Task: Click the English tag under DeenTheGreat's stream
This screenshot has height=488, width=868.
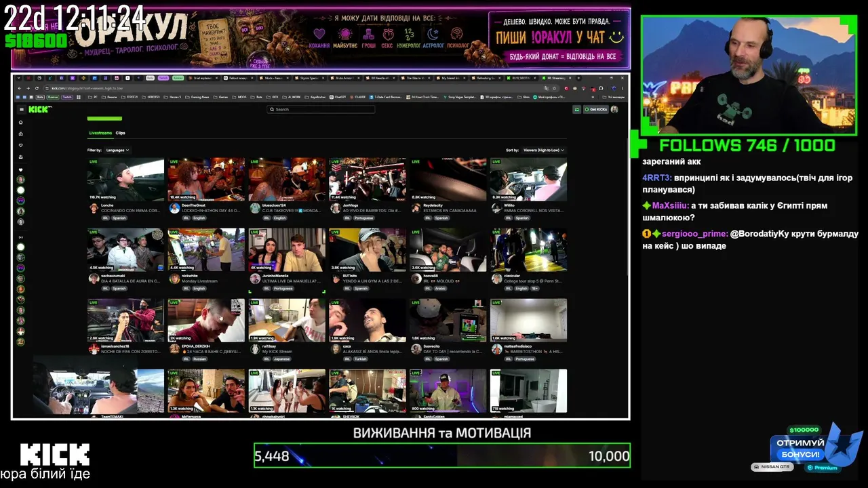Action: (x=199, y=218)
